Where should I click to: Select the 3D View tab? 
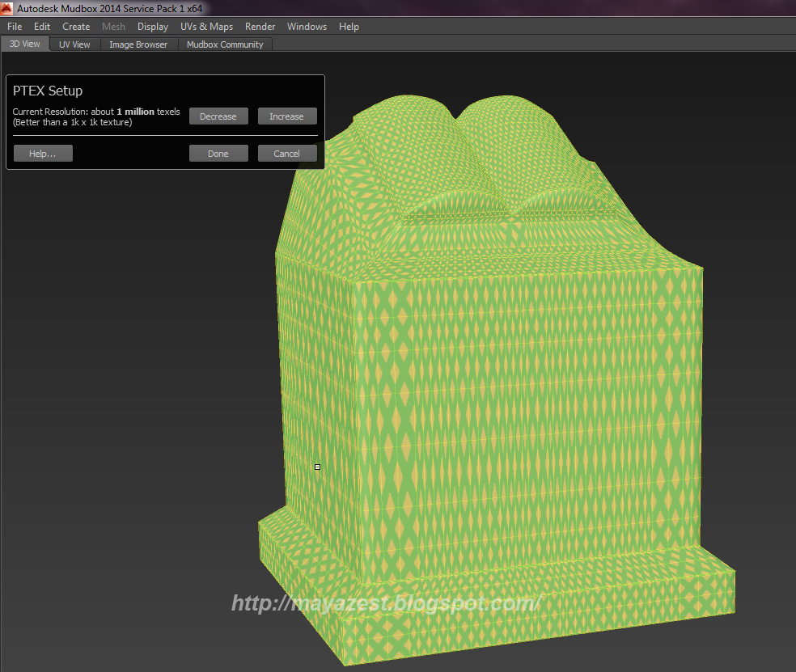(24, 44)
